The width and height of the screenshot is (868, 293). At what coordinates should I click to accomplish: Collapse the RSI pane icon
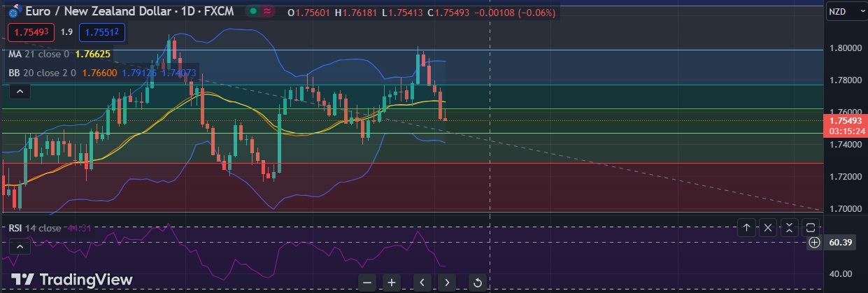point(789,227)
